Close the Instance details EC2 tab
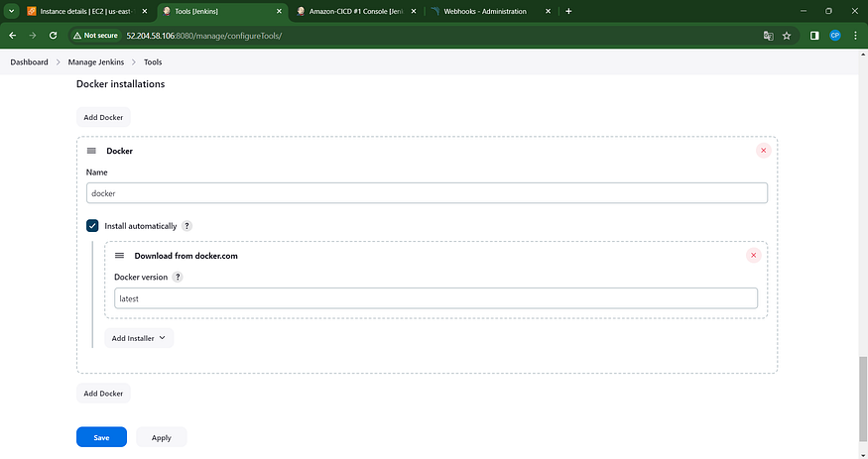Screen dimensions: 868x459 pyautogui.click(x=145, y=11)
